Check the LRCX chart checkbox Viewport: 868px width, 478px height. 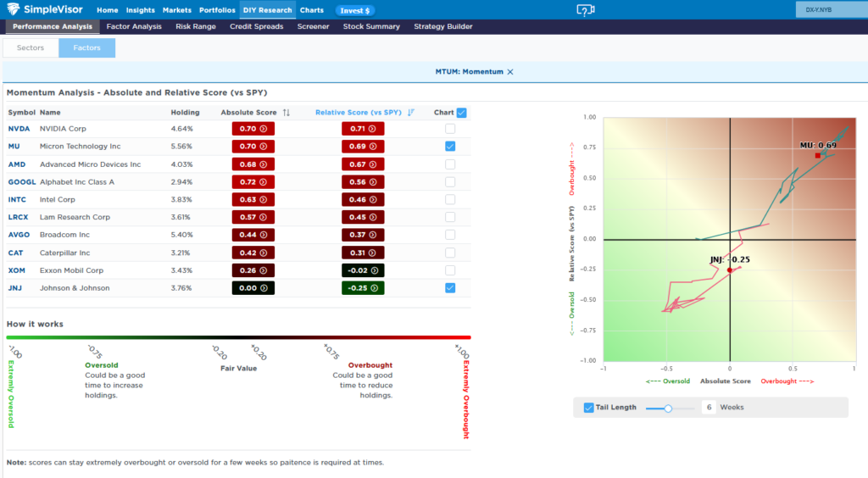coord(450,218)
